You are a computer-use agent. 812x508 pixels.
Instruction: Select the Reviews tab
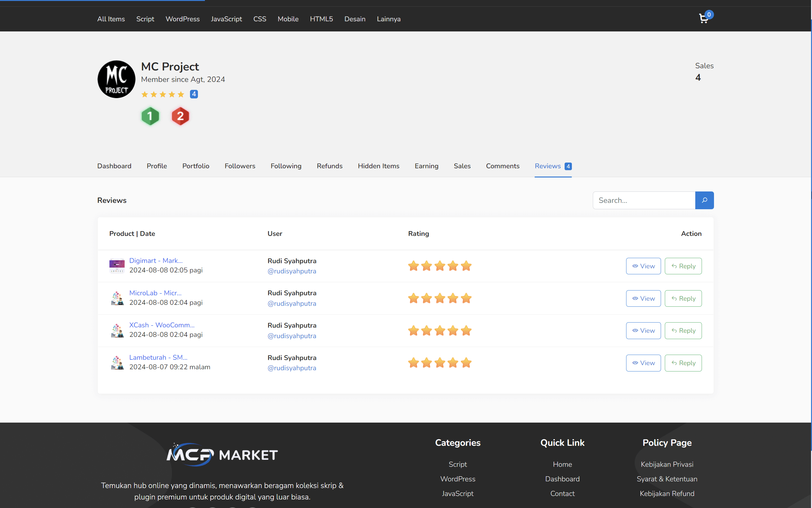tap(553, 166)
